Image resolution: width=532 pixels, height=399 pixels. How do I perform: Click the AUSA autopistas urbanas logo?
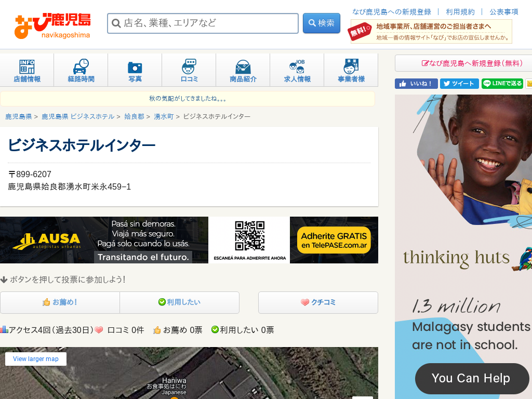[x=47, y=241]
